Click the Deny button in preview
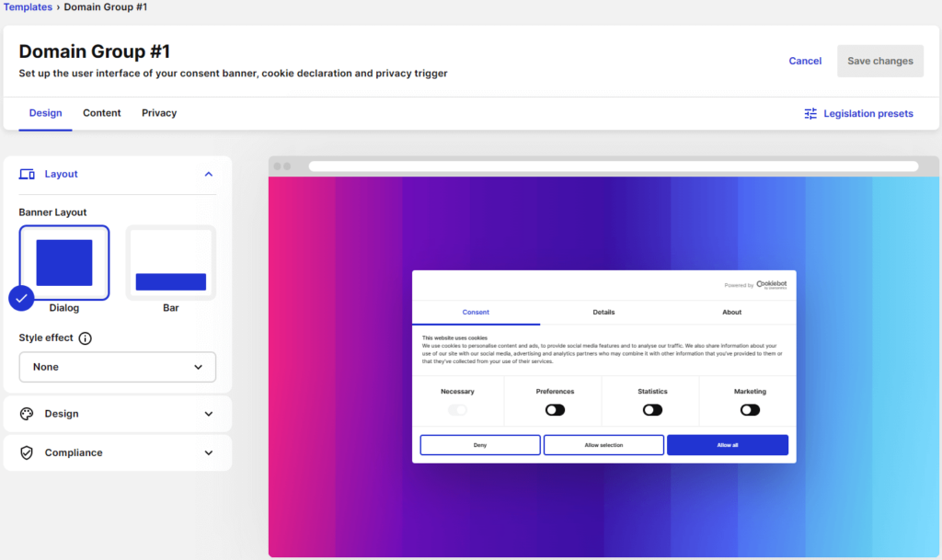This screenshot has height=560, width=942. click(480, 445)
